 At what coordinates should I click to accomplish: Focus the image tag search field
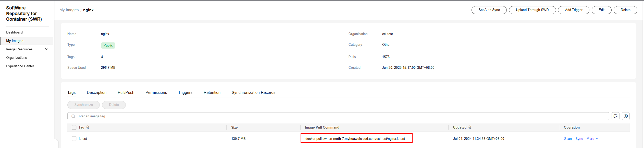(338, 116)
